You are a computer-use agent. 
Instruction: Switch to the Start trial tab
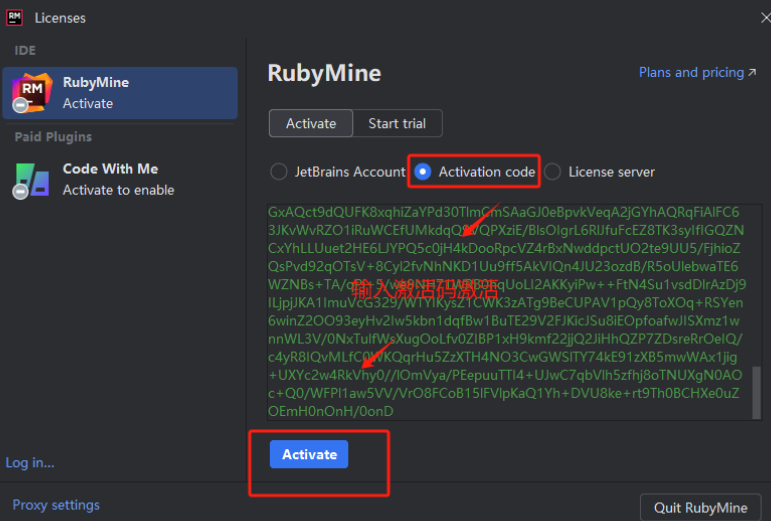pos(397,123)
